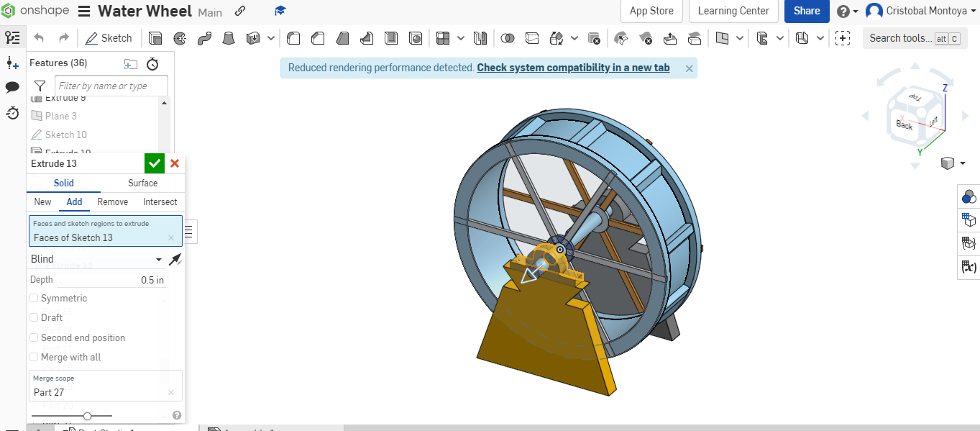Expand the pattern tools dropdown arrow

coord(462,38)
